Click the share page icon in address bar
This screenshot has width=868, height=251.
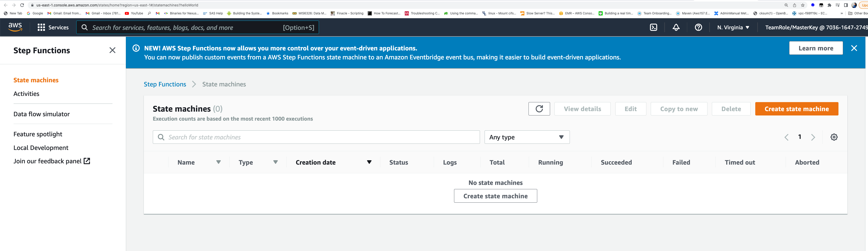pos(794,5)
